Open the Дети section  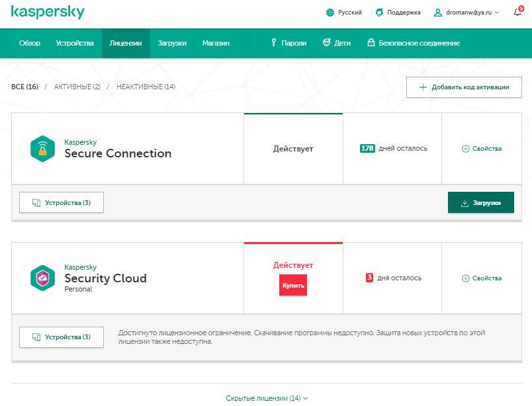pyautogui.click(x=342, y=43)
